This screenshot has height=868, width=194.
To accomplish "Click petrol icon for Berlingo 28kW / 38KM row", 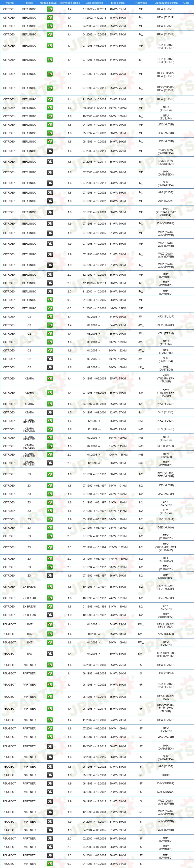I will click(x=50, y=300).
